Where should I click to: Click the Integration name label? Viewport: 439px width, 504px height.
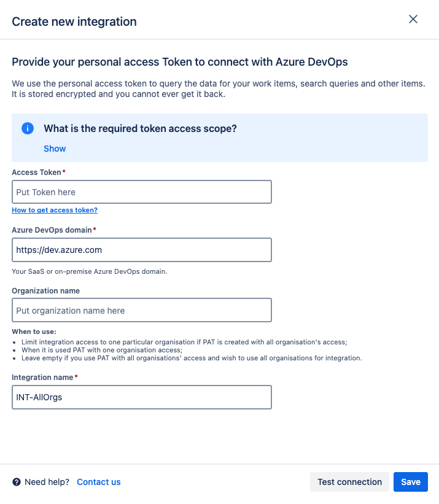41,376
